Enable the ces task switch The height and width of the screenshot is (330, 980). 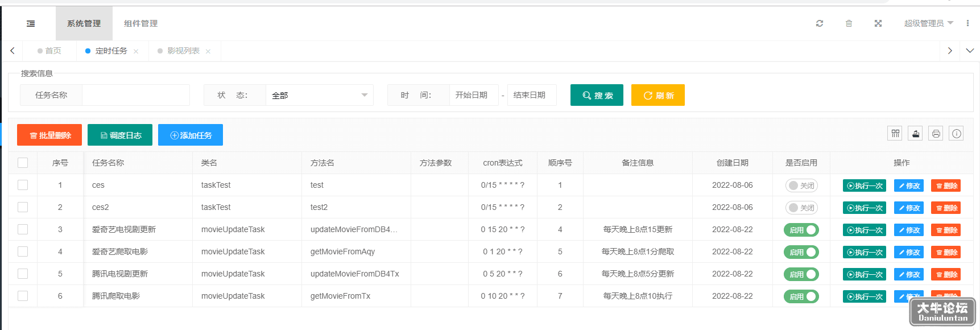coord(801,185)
